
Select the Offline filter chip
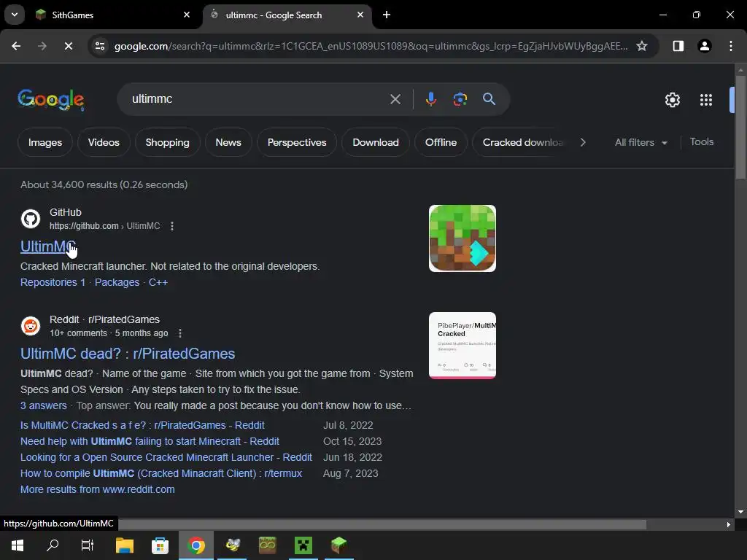point(441,142)
